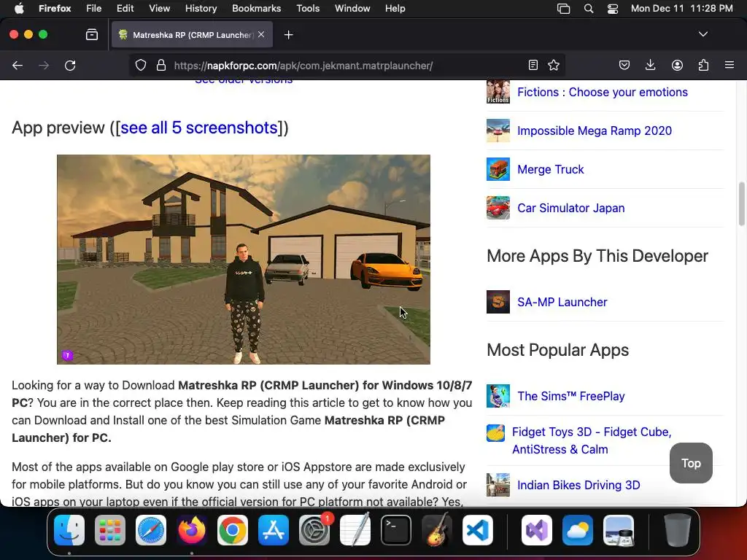Click see all 5 screenshots link
The width and height of the screenshot is (747, 560).
tap(198, 128)
